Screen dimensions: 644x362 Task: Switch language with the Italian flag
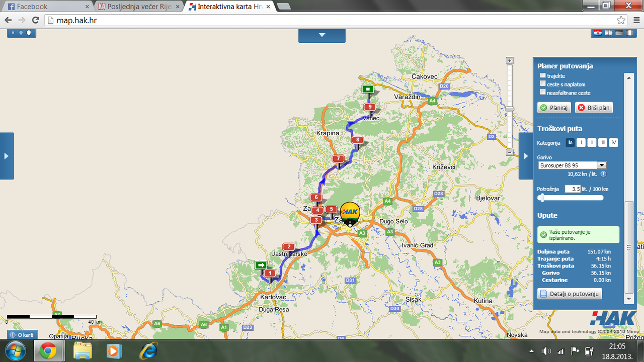(x=630, y=33)
